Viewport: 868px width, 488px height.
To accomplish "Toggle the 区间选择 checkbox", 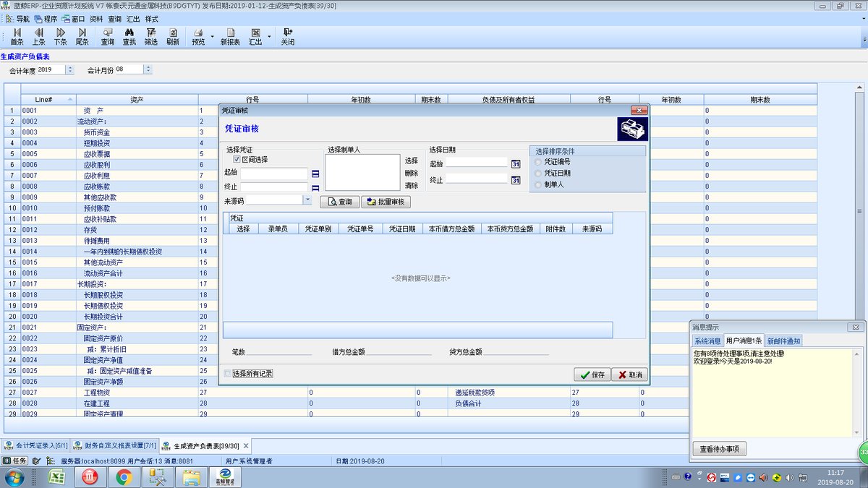I will pos(237,159).
